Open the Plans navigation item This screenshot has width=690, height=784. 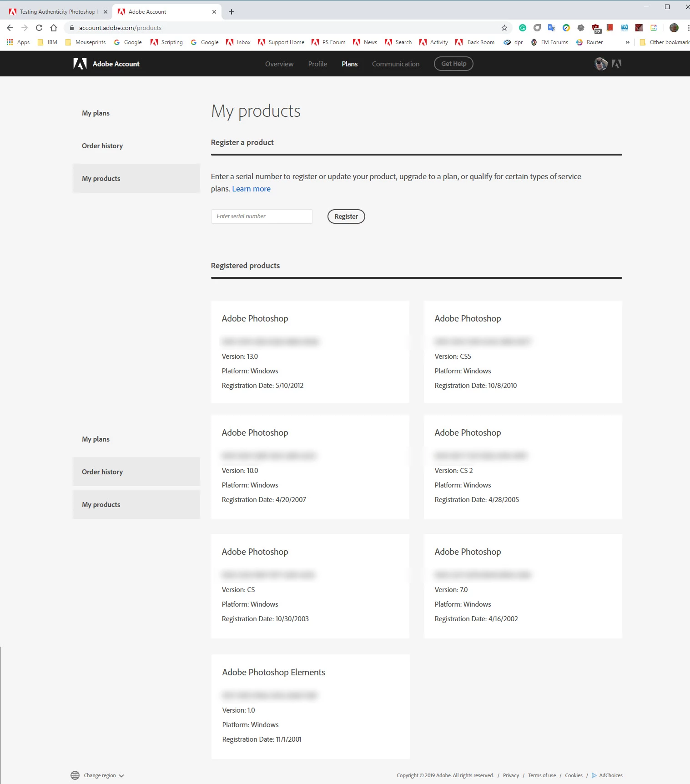click(349, 64)
